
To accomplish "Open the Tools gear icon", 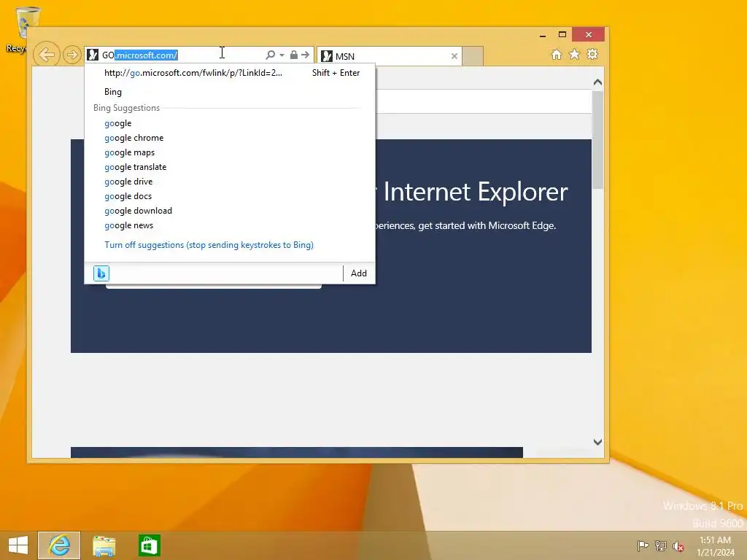I will click(592, 54).
